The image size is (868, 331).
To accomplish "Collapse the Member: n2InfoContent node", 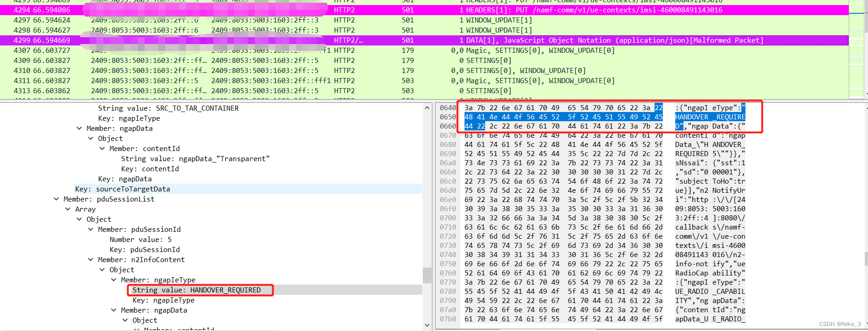I will click(91, 260).
